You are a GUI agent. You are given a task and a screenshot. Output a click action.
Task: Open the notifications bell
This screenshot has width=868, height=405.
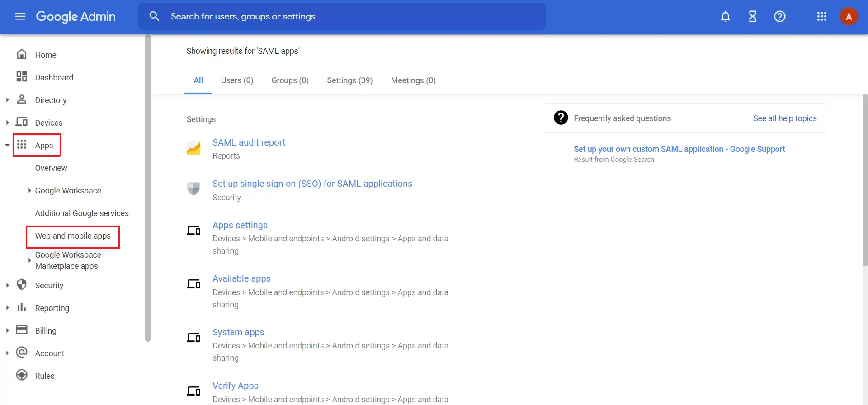tap(725, 17)
